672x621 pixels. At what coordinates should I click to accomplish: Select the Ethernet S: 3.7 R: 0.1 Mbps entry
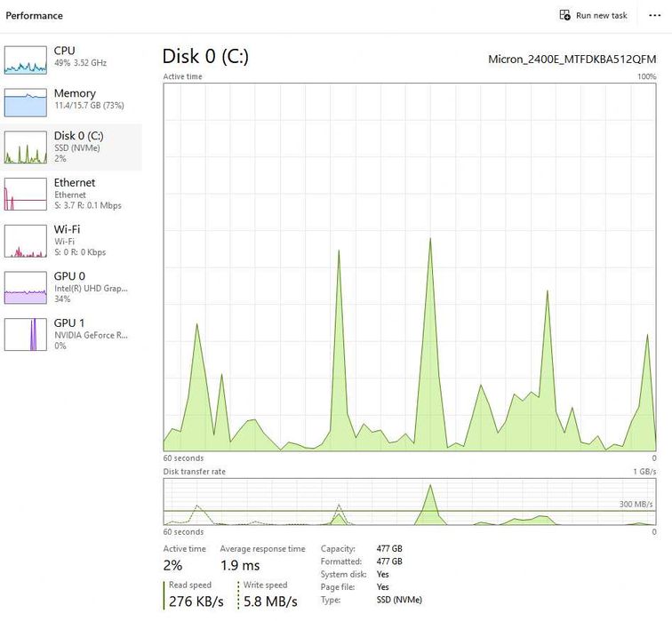pyautogui.click(x=71, y=194)
